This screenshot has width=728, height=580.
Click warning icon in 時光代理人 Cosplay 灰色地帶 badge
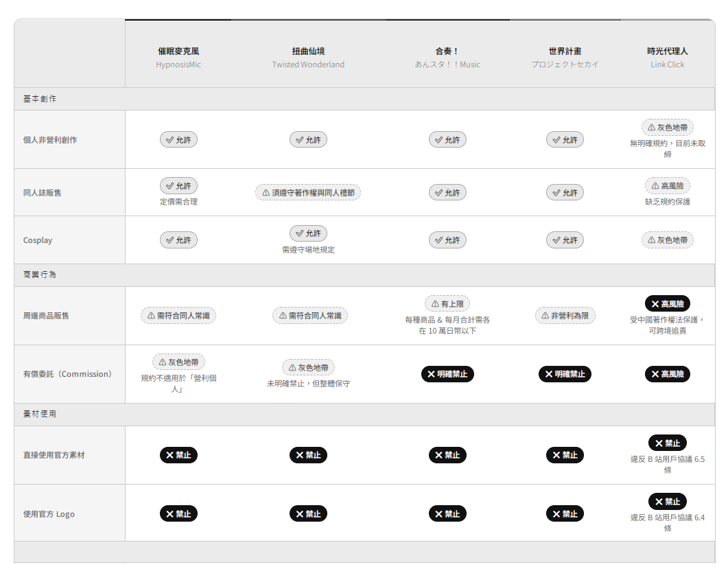[652, 240]
